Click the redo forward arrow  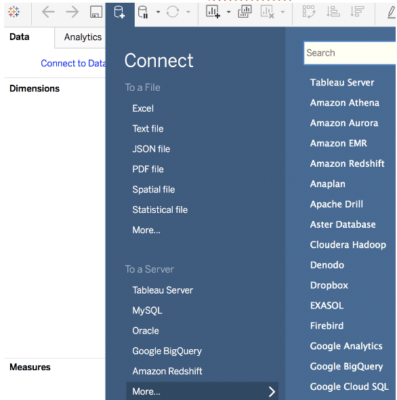point(72,12)
